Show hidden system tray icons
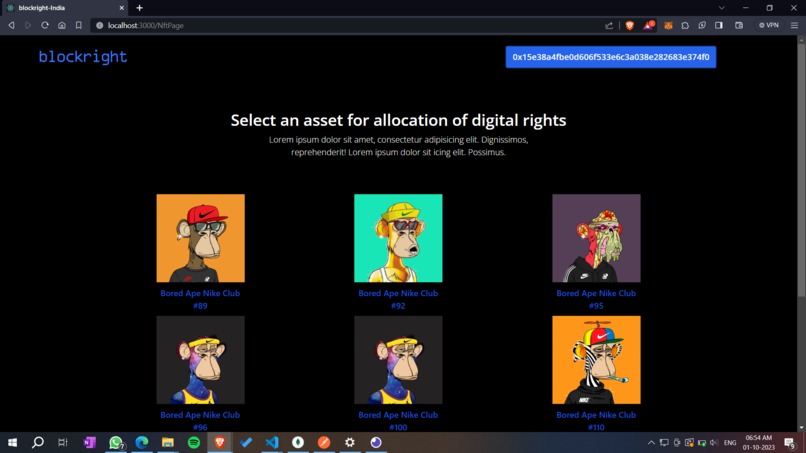Screen dimensions: 806x453 (651, 442)
